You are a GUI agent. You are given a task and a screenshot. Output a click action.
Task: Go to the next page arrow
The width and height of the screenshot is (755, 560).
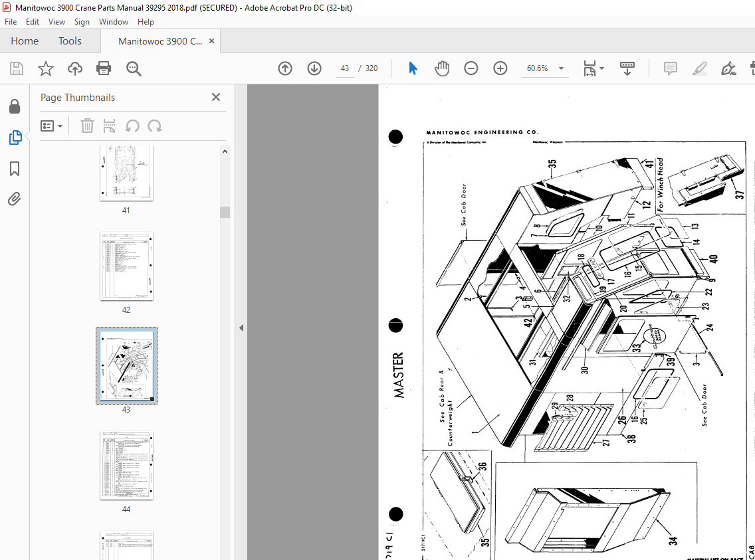tap(314, 68)
